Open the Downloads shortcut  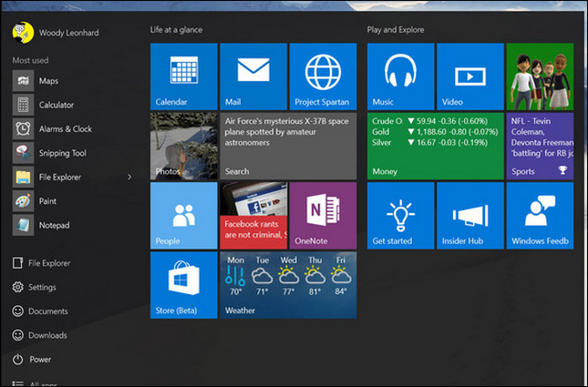pyautogui.click(x=40, y=335)
